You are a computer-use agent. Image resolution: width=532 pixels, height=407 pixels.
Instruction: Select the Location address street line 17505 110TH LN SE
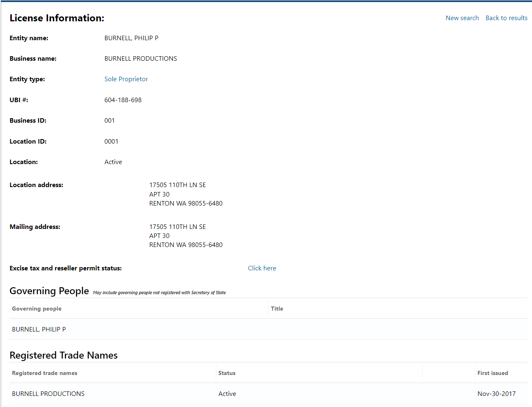pos(178,185)
